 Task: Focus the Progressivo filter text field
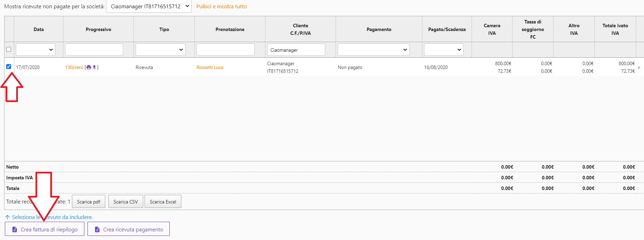(94, 50)
